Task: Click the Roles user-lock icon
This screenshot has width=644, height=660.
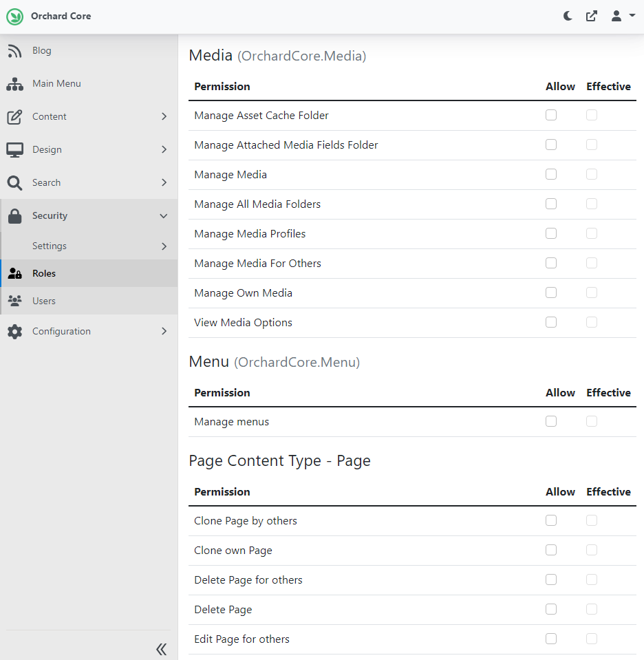Action: (x=14, y=274)
